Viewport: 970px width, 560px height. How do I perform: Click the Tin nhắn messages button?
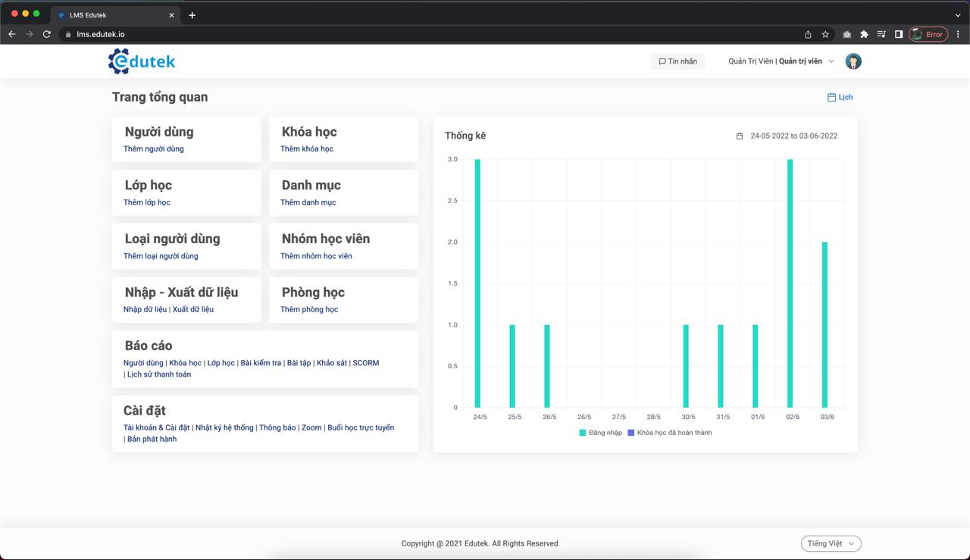[x=677, y=61]
